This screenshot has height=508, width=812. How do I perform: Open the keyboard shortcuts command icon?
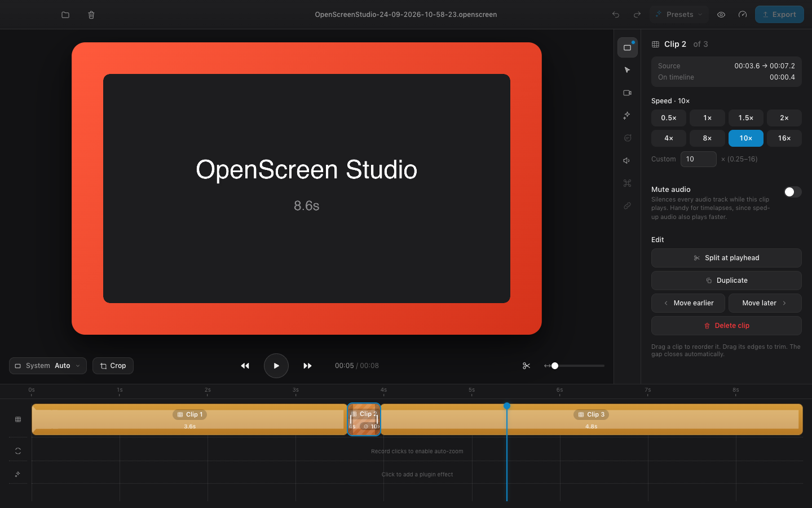627,183
